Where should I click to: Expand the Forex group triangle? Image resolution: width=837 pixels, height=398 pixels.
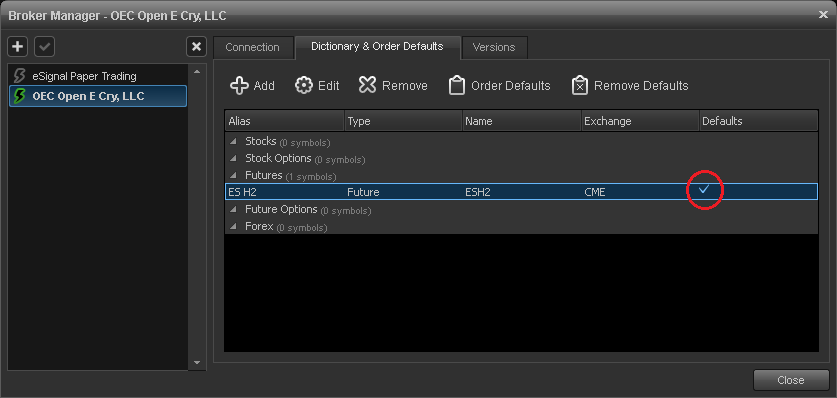[x=233, y=227]
